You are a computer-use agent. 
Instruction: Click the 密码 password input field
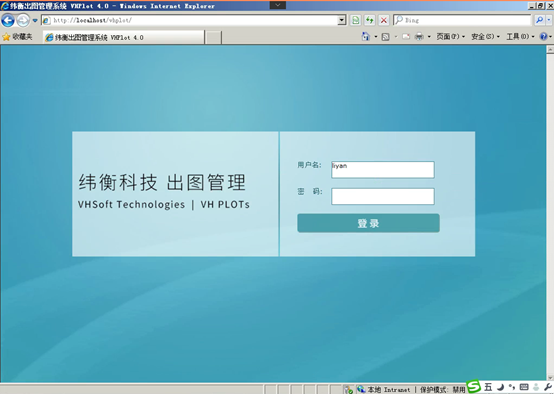pyautogui.click(x=383, y=196)
